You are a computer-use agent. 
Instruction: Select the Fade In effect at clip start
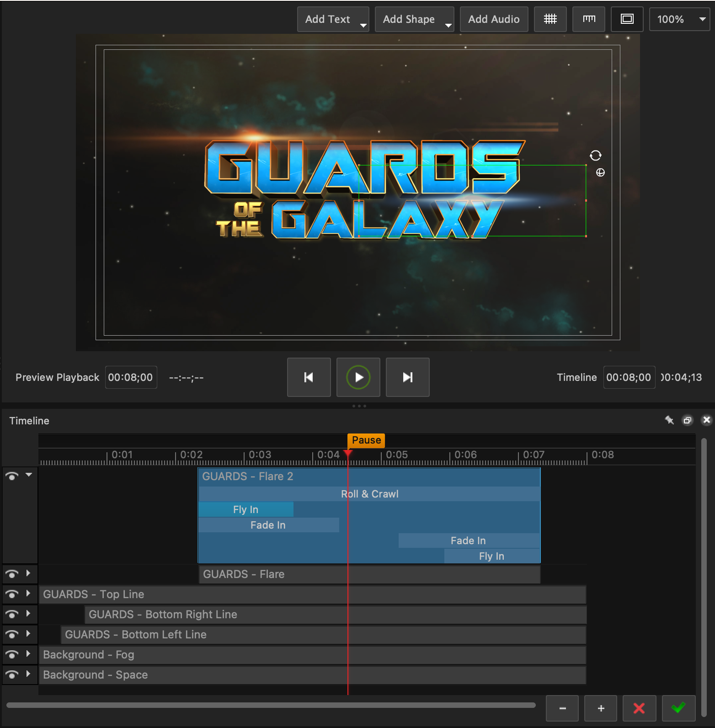pos(268,525)
